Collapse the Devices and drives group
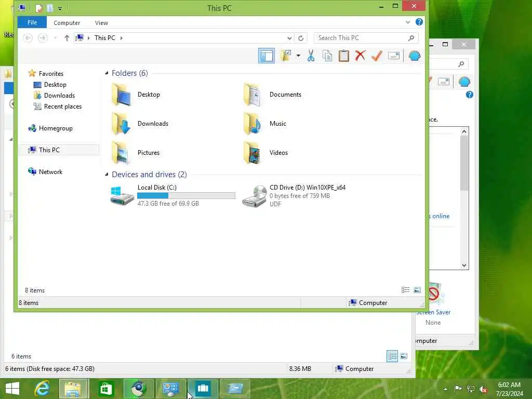Image resolution: width=532 pixels, height=399 pixels. 107,175
